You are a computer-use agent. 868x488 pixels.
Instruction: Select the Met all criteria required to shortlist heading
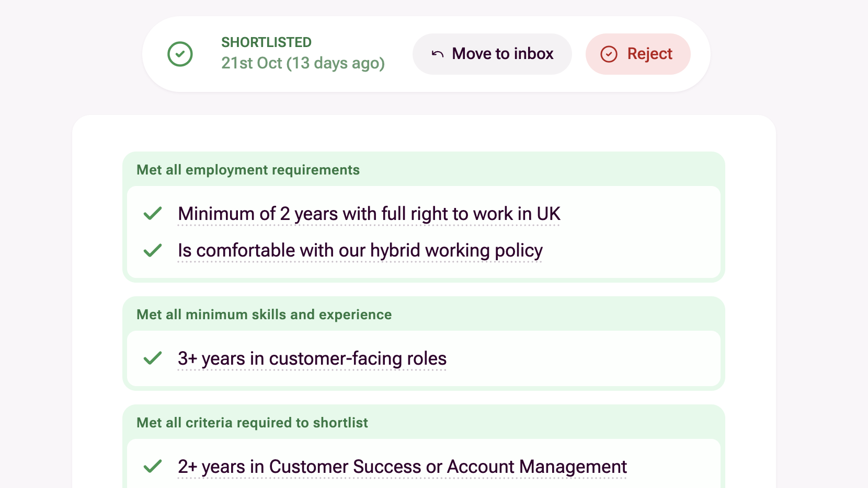(x=252, y=423)
